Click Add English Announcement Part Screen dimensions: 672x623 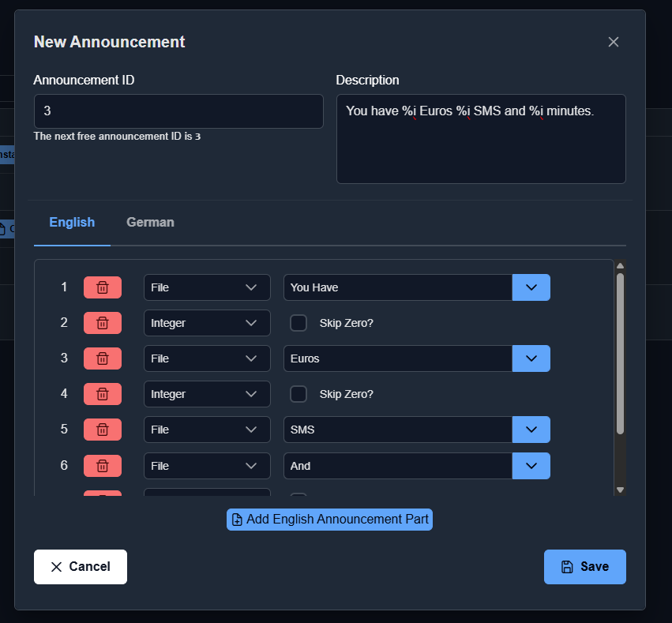(329, 520)
